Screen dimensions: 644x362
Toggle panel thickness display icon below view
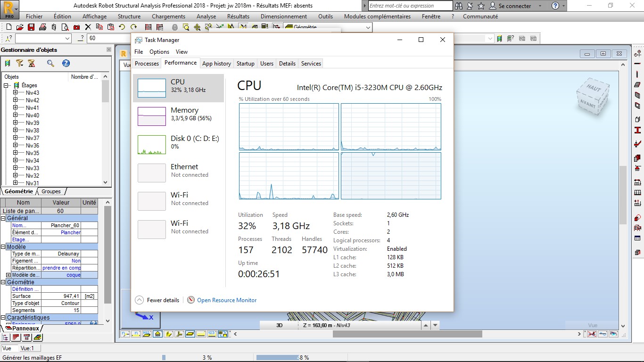[190, 334]
